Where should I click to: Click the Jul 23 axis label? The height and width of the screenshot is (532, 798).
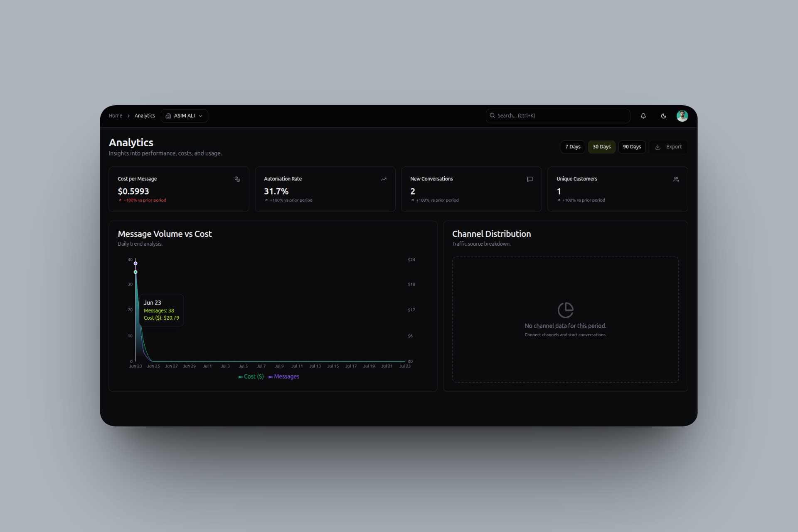[405, 367]
